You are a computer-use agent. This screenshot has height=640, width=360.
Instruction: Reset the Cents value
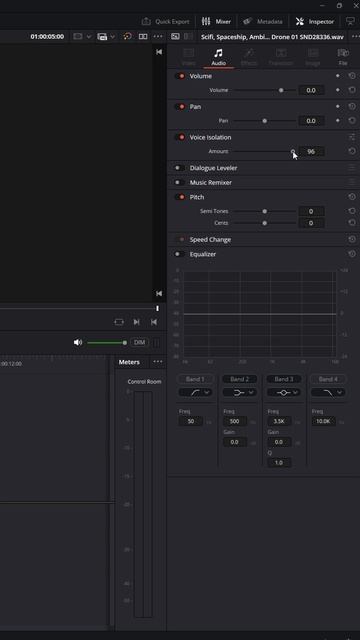click(x=352, y=223)
